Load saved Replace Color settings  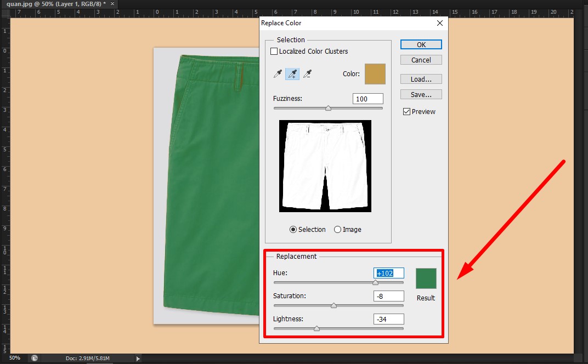(421, 79)
